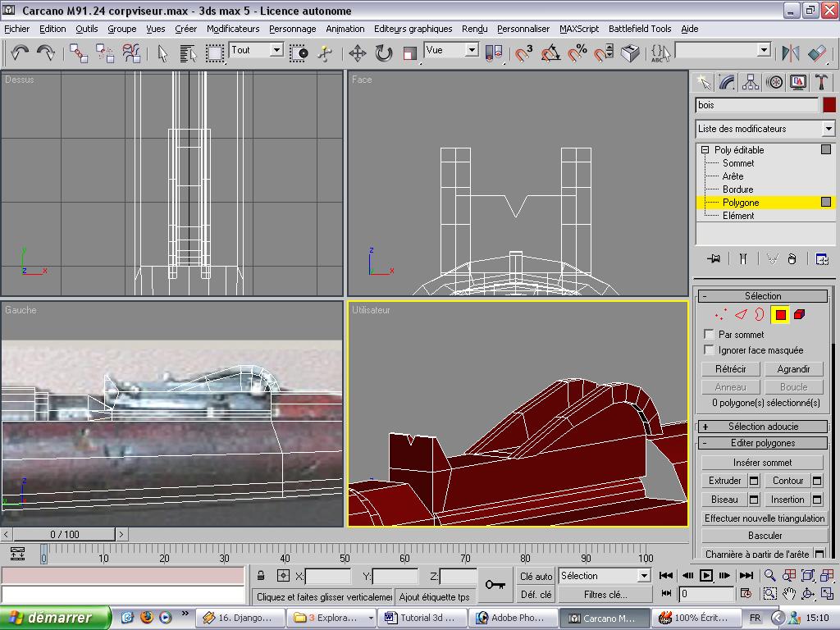
Task: Open the Create command panel tab
Action: pos(703,82)
